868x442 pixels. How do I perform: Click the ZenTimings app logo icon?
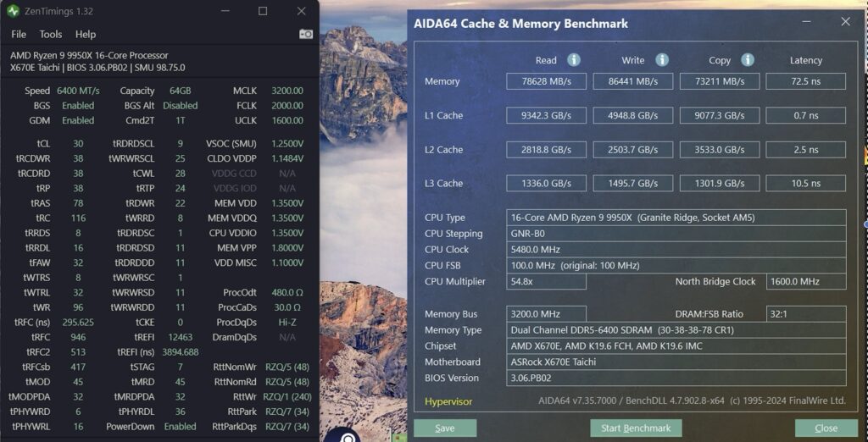[14, 11]
